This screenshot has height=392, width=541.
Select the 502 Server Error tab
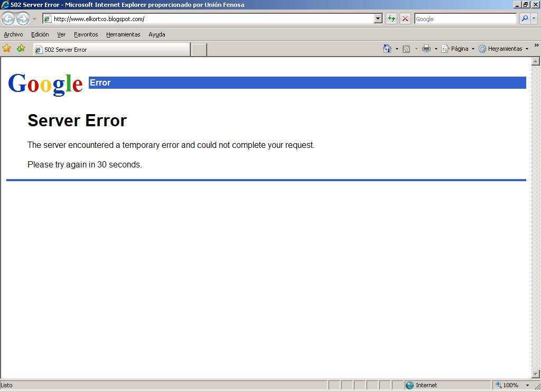pos(111,50)
